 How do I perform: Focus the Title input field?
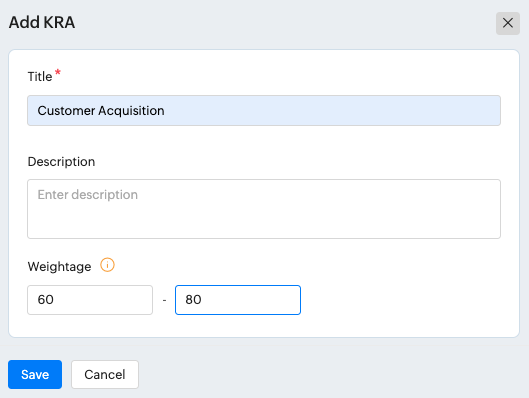[264, 111]
